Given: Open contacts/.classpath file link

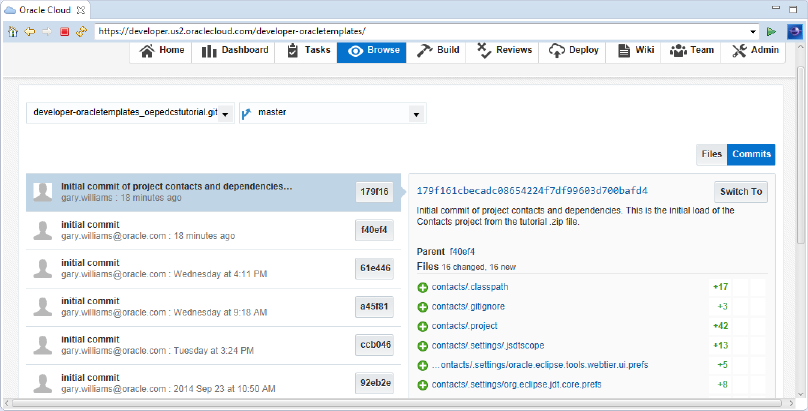Looking at the screenshot, I should coord(470,287).
